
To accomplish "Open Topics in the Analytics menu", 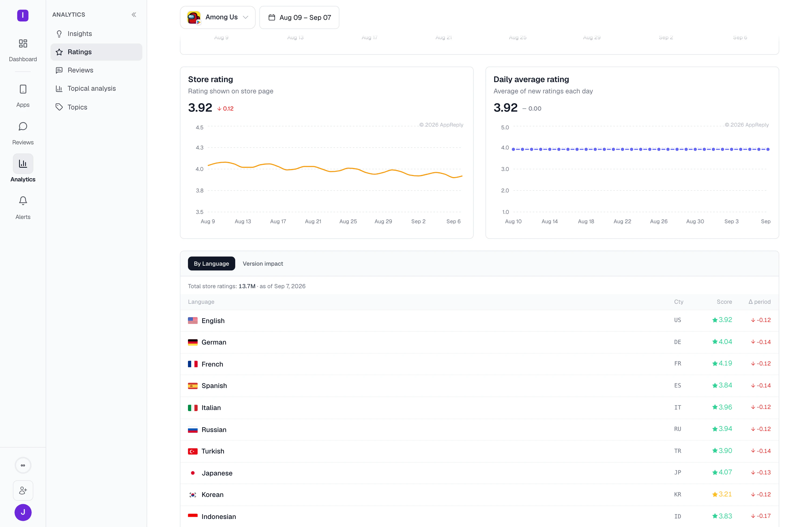I will click(96, 107).
